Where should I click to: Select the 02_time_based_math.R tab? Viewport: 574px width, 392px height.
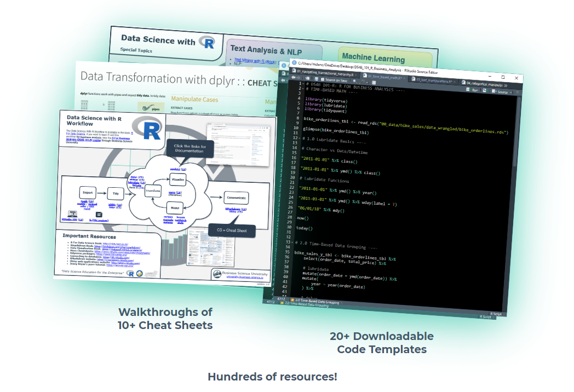tap(384, 77)
